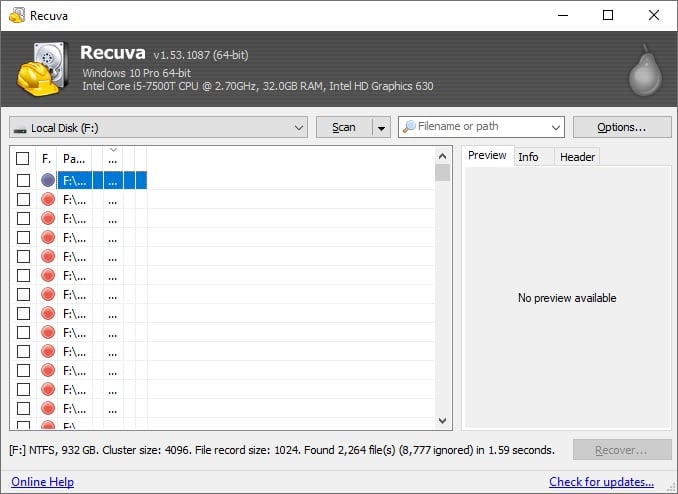
Task: Click the grey-purple status circle in the highlighted row
Action: pyautogui.click(x=48, y=180)
